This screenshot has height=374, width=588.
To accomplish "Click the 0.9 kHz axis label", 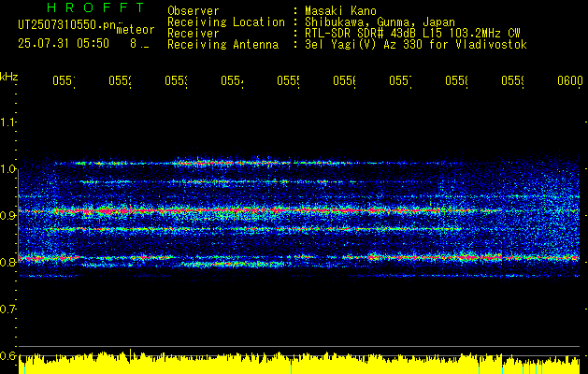I will 8,215.
